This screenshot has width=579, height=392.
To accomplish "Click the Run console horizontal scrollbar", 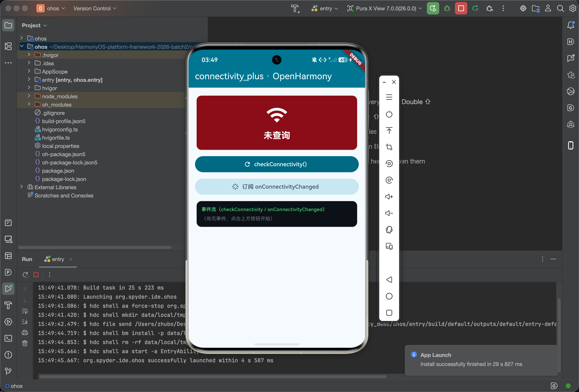I will click(213, 377).
